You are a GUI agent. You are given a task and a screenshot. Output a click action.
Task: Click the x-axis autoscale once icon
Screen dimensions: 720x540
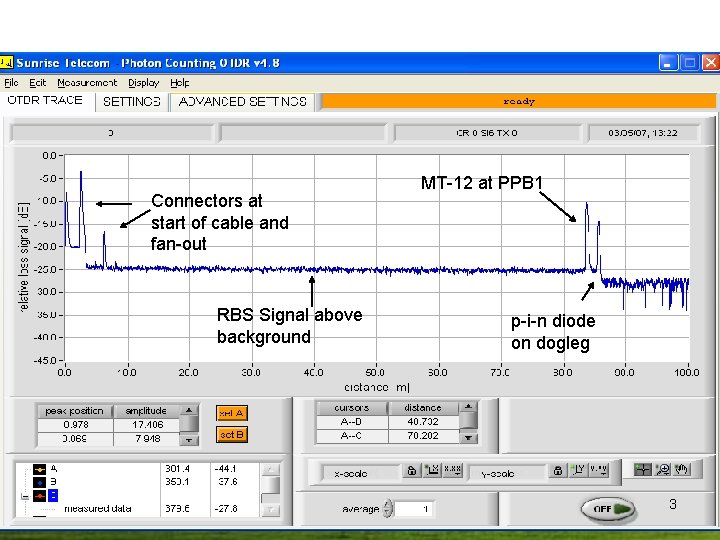click(x=432, y=470)
